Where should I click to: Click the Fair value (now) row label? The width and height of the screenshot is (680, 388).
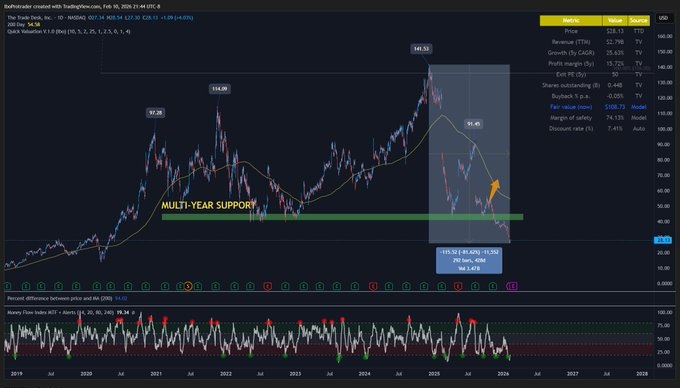coord(571,107)
